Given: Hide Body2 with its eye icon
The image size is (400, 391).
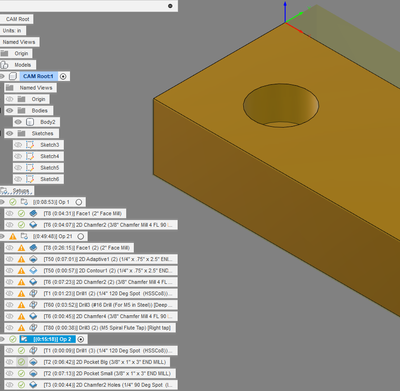Looking at the screenshot, I should (18, 122).
